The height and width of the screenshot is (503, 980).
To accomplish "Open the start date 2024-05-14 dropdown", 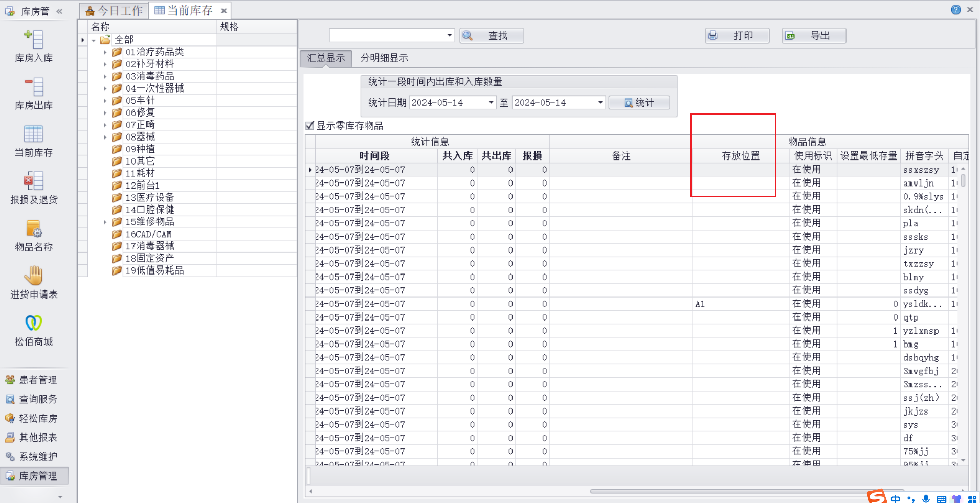I will 491,103.
